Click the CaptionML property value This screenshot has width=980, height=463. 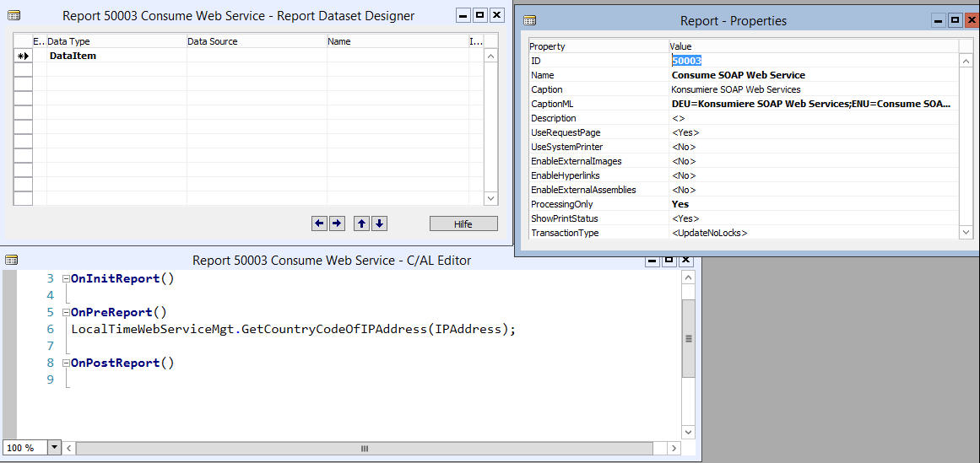[812, 104]
